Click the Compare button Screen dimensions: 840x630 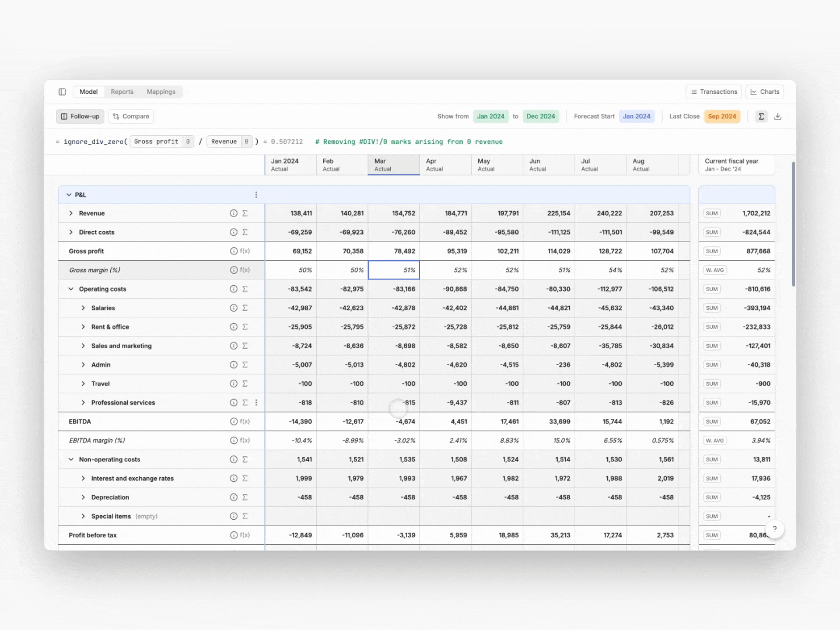click(131, 116)
